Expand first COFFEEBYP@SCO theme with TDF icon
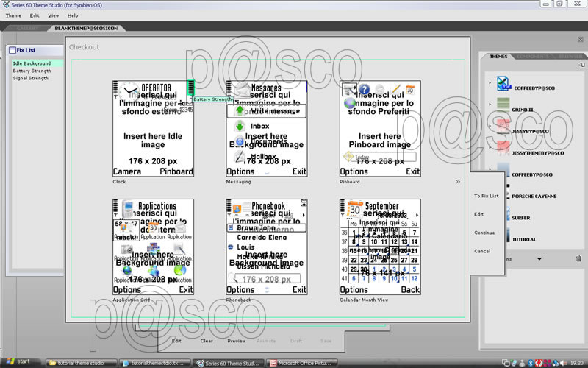 pyautogui.click(x=490, y=82)
